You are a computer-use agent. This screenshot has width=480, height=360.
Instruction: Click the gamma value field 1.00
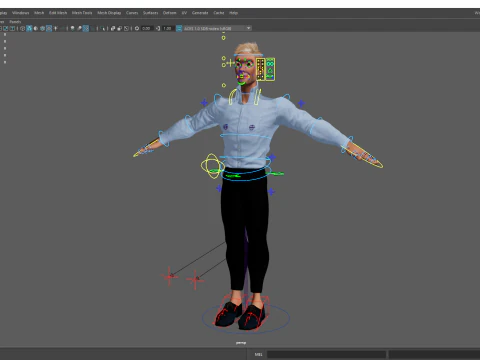[x=168, y=28]
